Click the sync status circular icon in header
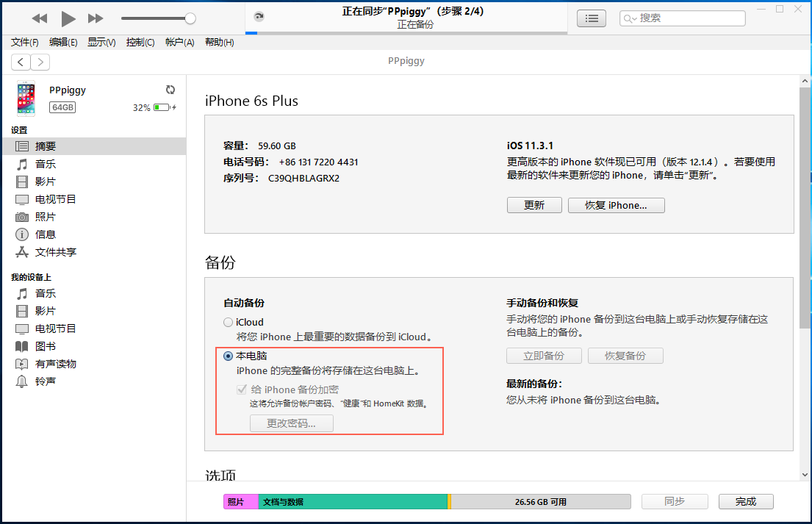The image size is (812, 524). click(x=259, y=17)
